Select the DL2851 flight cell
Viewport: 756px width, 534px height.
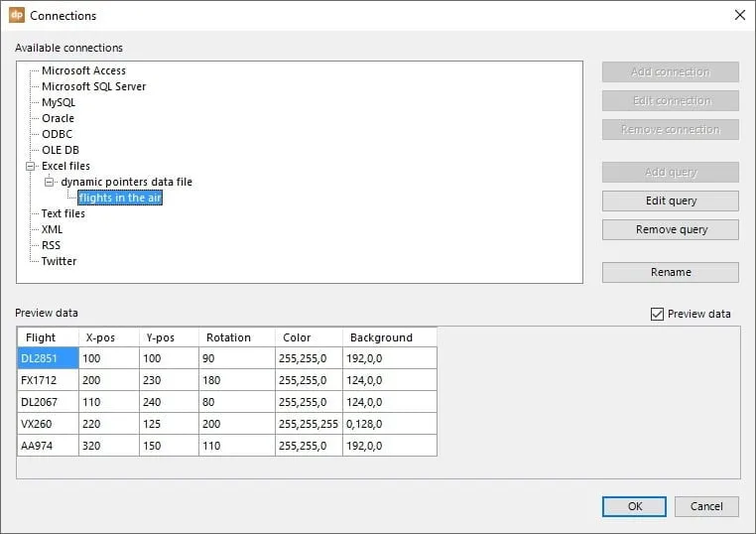(48, 358)
